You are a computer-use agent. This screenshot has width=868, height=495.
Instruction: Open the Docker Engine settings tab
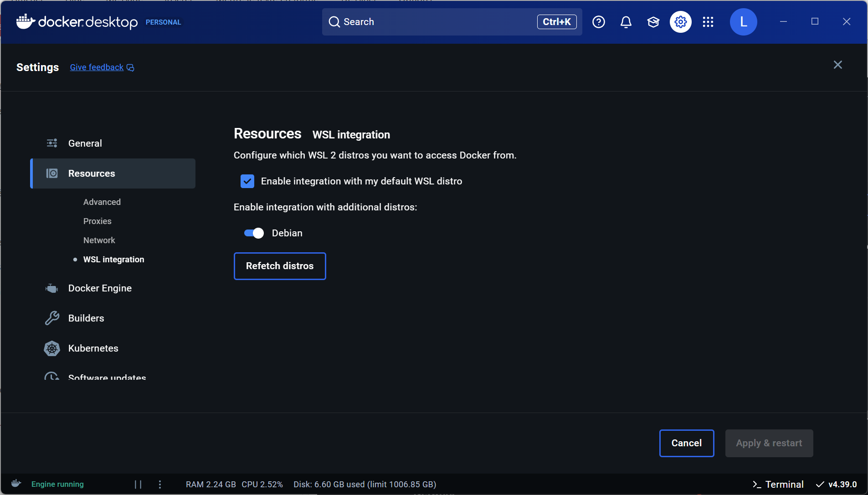100,288
